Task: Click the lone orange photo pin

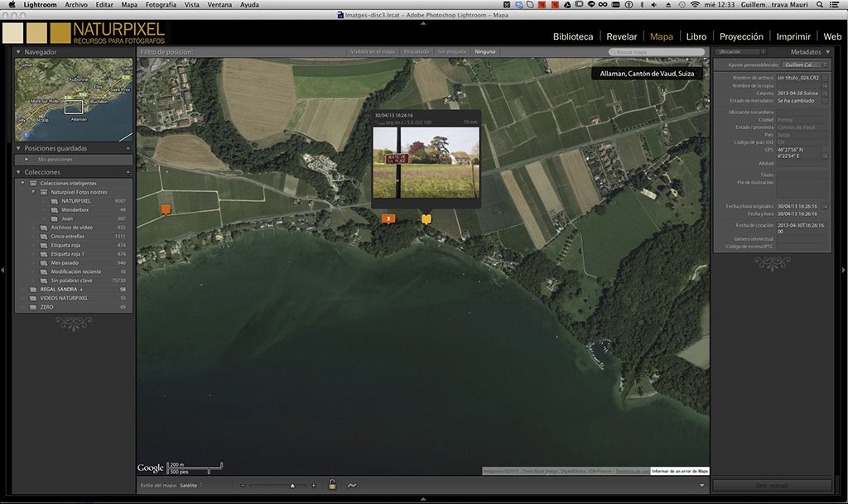Action: (166, 209)
